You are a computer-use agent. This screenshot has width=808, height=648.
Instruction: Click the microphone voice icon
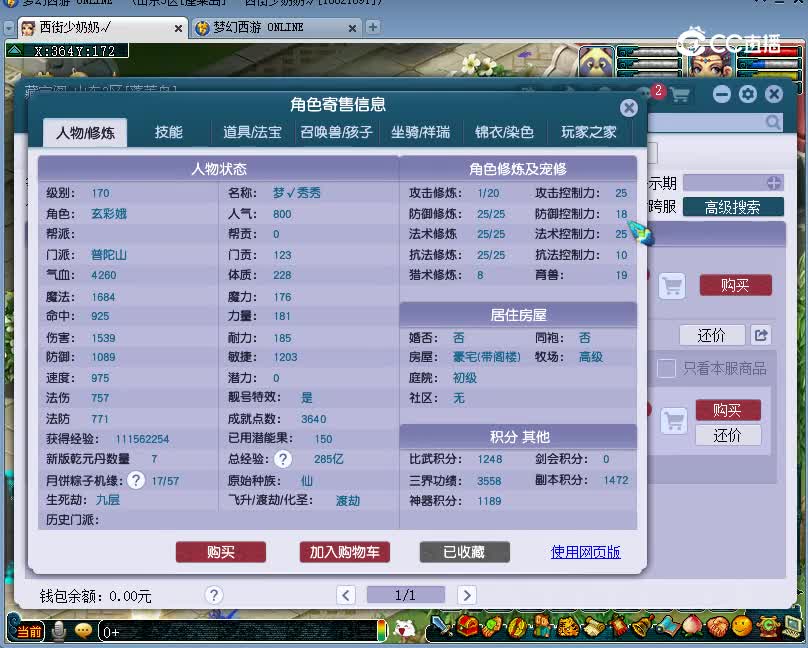point(59,632)
